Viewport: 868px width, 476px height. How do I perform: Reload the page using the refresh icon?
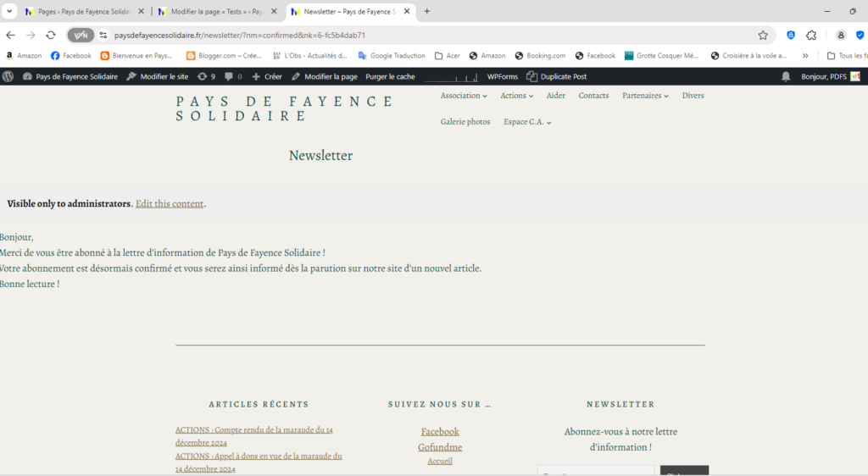[x=51, y=35]
